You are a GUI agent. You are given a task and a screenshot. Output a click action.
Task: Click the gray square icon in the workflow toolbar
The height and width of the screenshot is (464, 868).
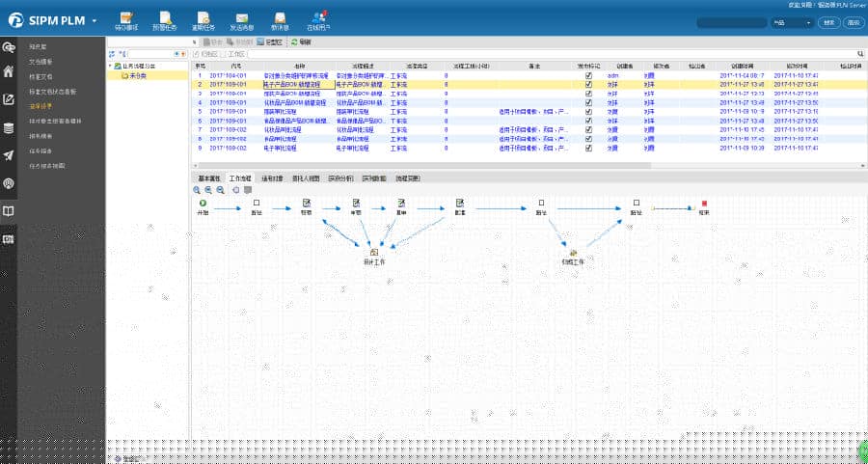[248, 190]
